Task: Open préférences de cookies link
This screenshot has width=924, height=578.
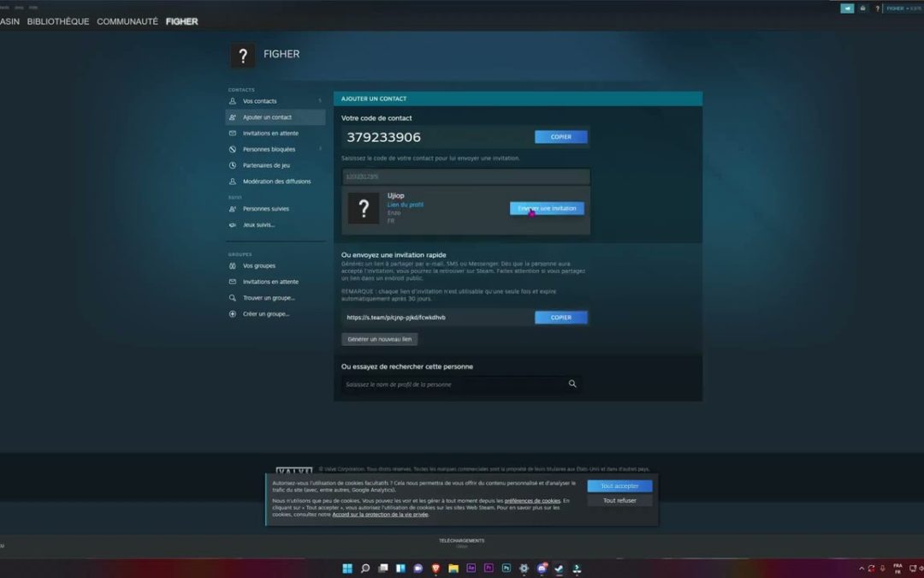Action: click(532, 501)
